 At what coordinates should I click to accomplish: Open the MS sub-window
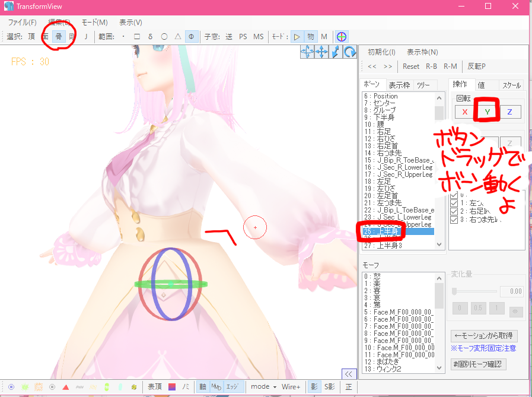pyautogui.click(x=259, y=37)
